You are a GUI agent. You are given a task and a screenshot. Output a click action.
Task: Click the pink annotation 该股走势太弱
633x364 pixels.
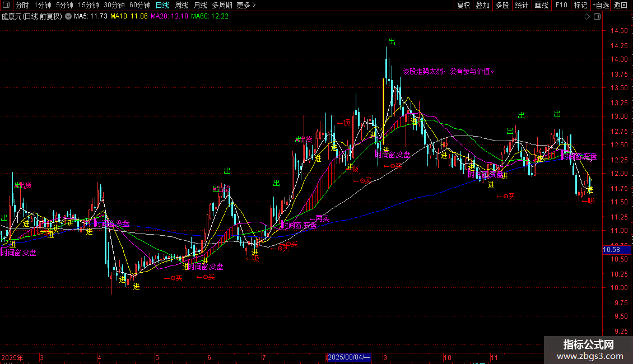click(x=449, y=72)
